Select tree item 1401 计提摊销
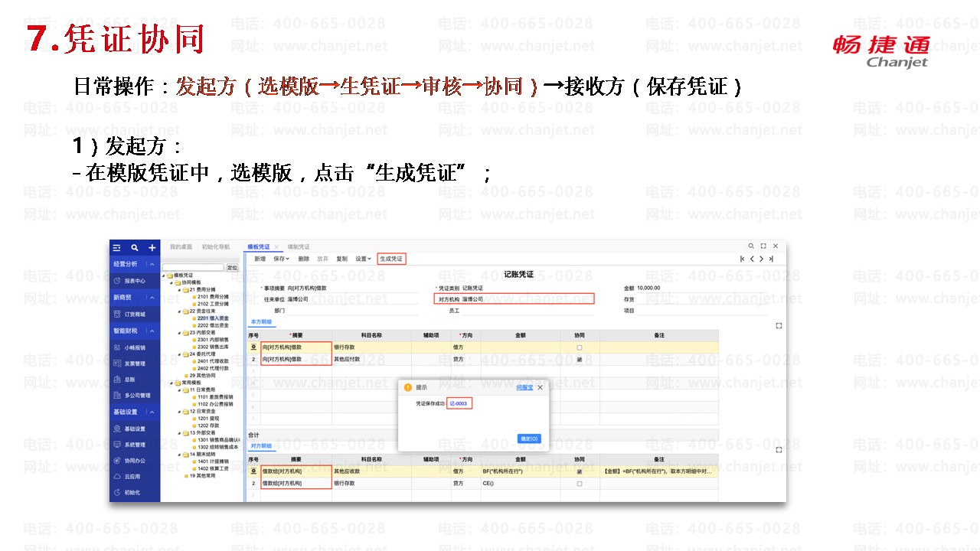The image size is (980, 551). 212,461
